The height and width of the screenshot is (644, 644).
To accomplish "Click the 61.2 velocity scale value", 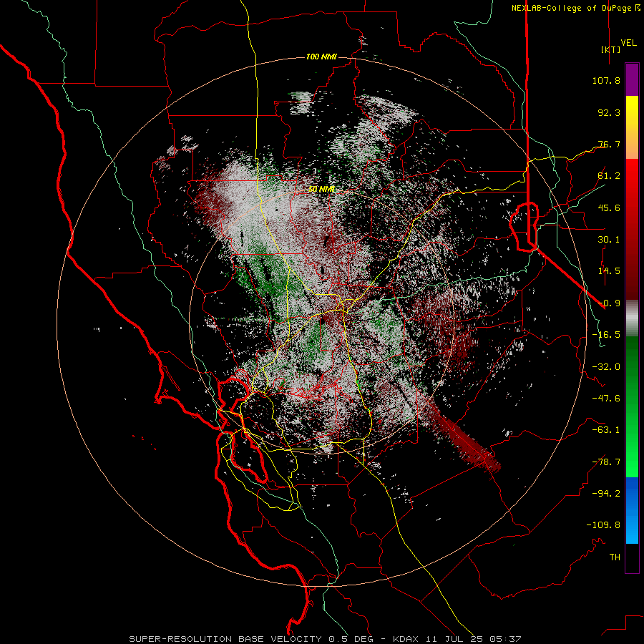I will (x=609, y=176).
